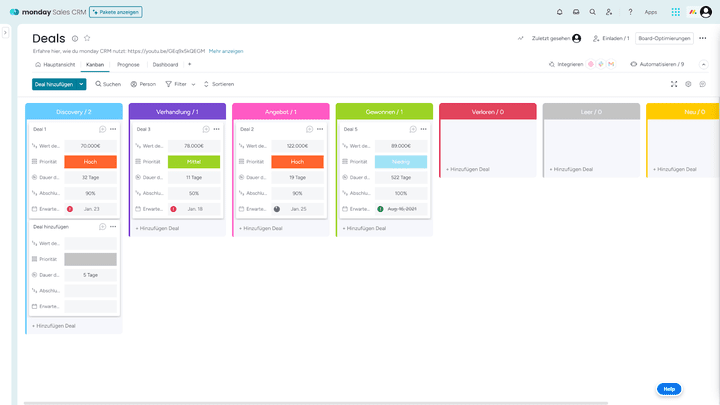Viewport: 720px width, 405px height.
Task: Open the Apps menu in top bar
Action: 651,12
